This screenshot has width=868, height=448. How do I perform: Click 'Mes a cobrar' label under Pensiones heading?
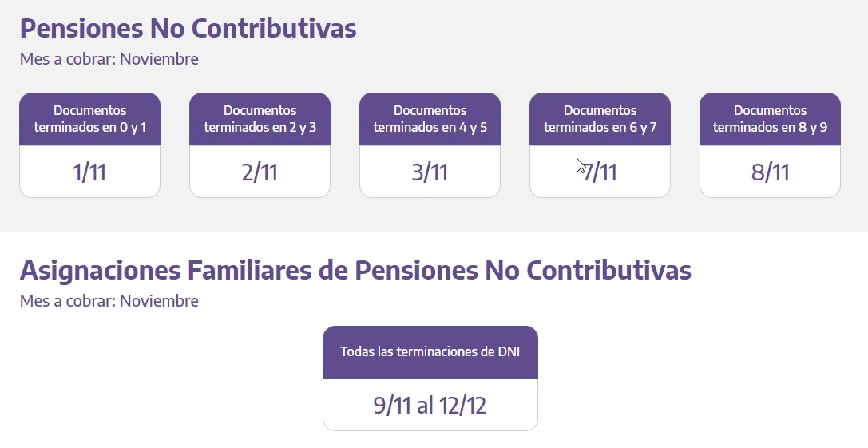[x=67, y=59]
